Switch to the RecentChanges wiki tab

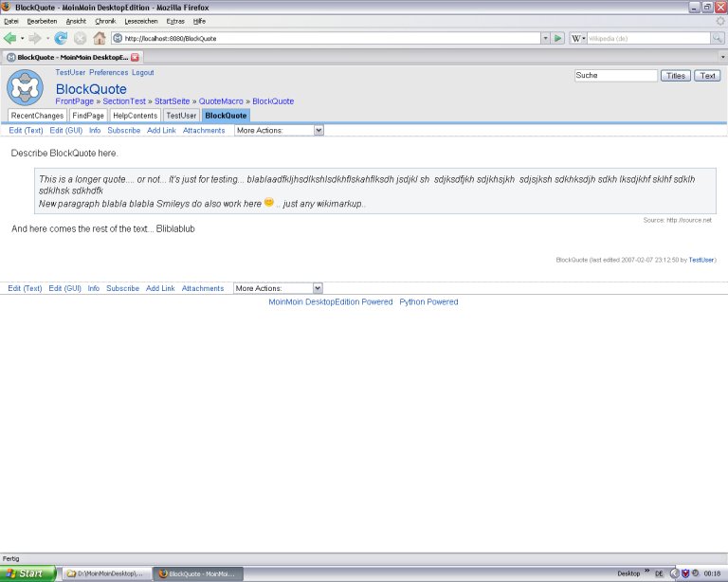(37, 116)
